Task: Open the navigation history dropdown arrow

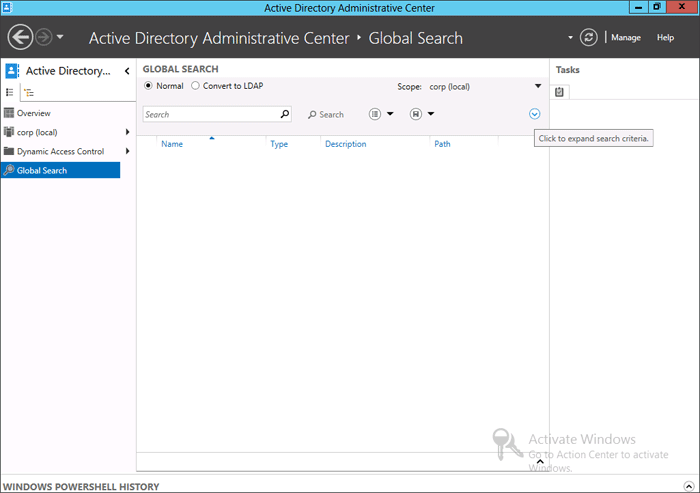Action: 60,37
